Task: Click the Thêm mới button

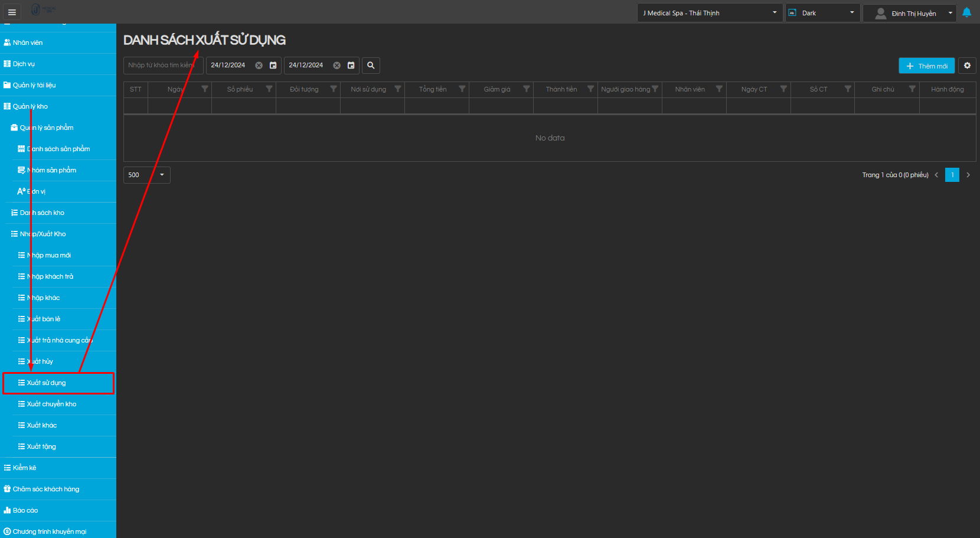Action: pyautogui.click(x=926, y=66)
